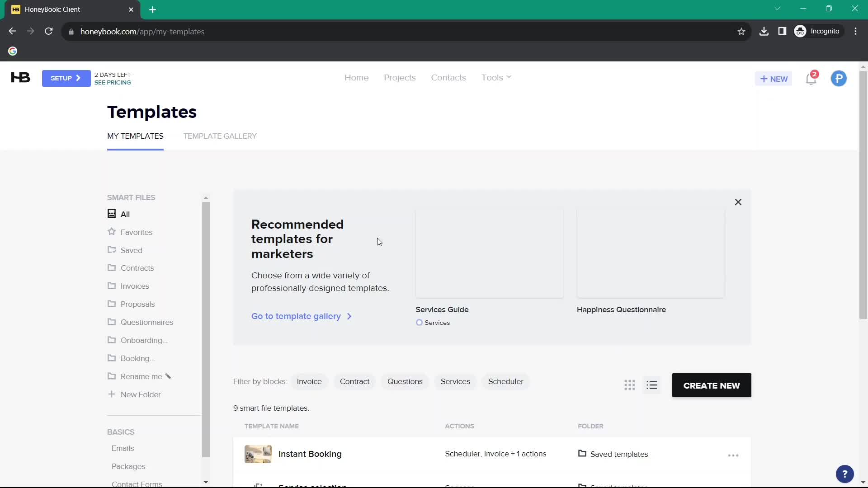
Task: Follow Go to template gallery link
Action: tap(302, 316)
